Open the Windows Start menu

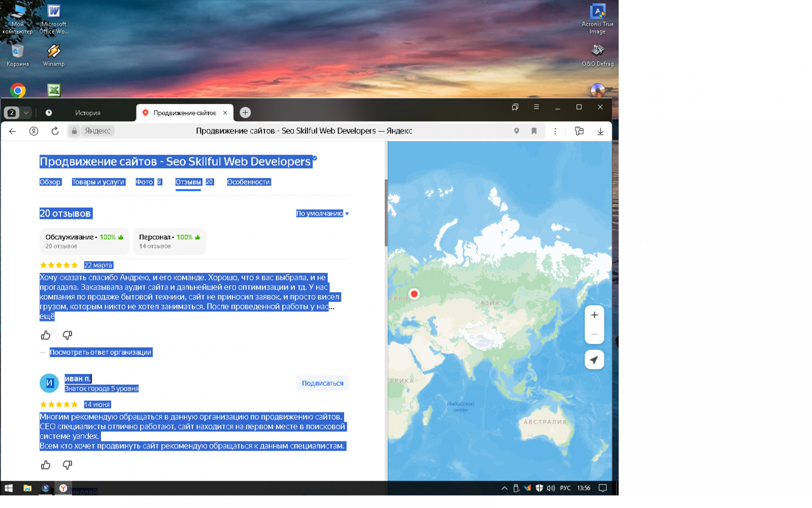click(x=9, y=488)
